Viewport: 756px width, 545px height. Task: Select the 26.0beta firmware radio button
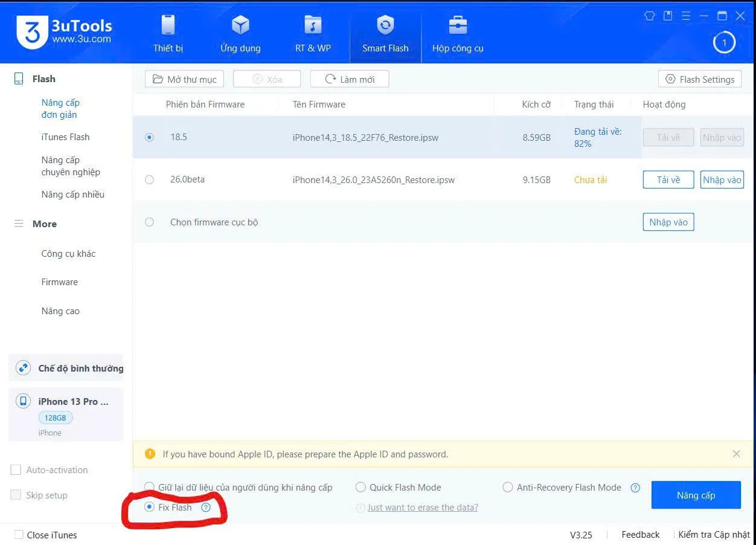[149, 179]
